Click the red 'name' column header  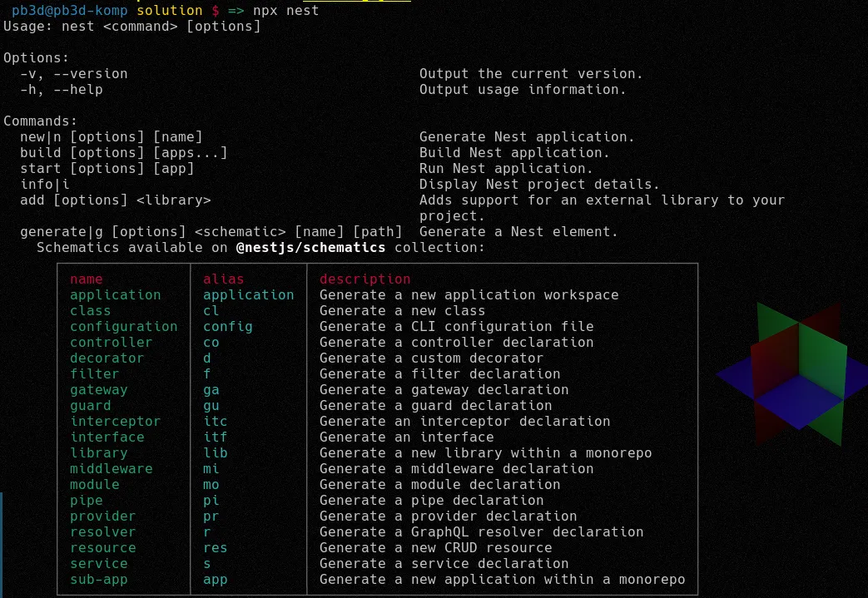(x=87, y=279)
